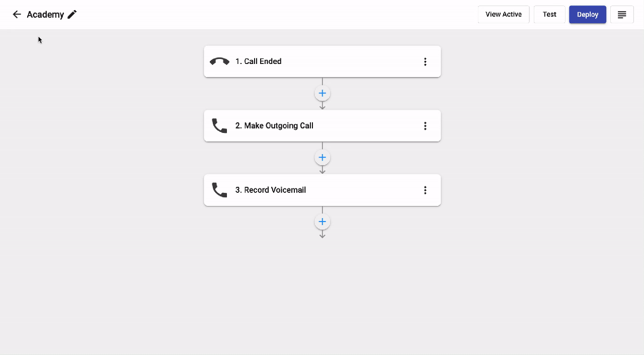Click the Test button

[x=549, y=15]
